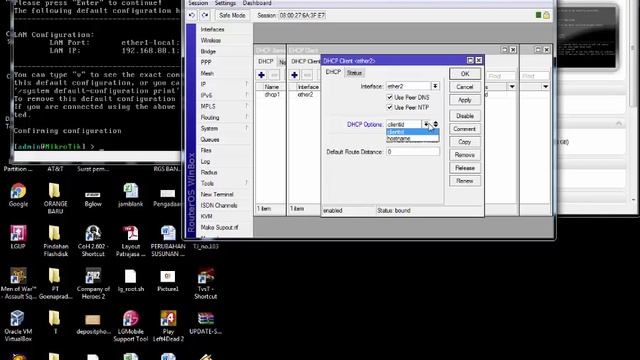Click the DHCP Options clientid field
This screenshot has width=640, height=360.
(x=404, y=124)
